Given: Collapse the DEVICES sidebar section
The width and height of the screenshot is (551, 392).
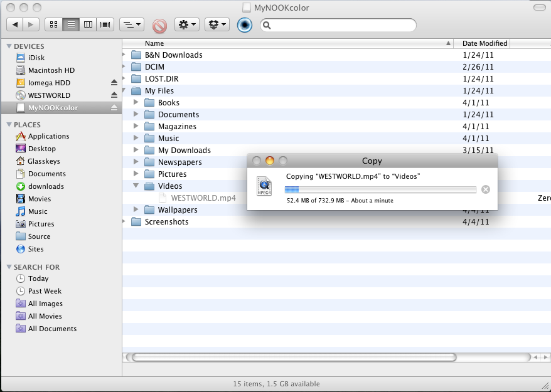Looking at the screenshot, I should pyautogui.click(x=9, y=46).
